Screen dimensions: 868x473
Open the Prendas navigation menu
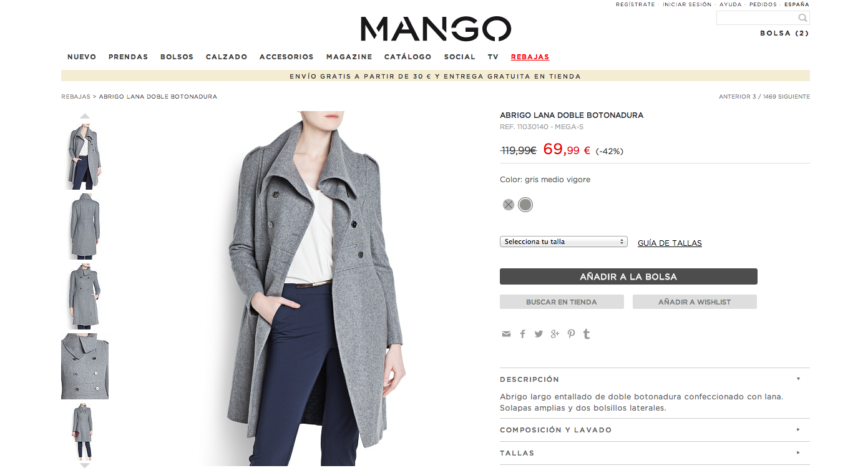128,57
